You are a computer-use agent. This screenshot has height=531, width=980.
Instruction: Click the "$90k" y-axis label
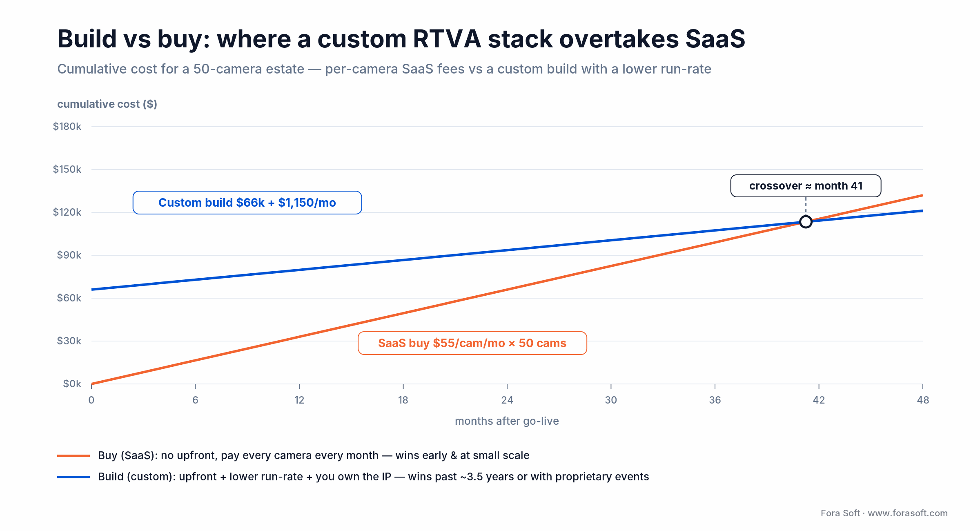coord(69,255)
